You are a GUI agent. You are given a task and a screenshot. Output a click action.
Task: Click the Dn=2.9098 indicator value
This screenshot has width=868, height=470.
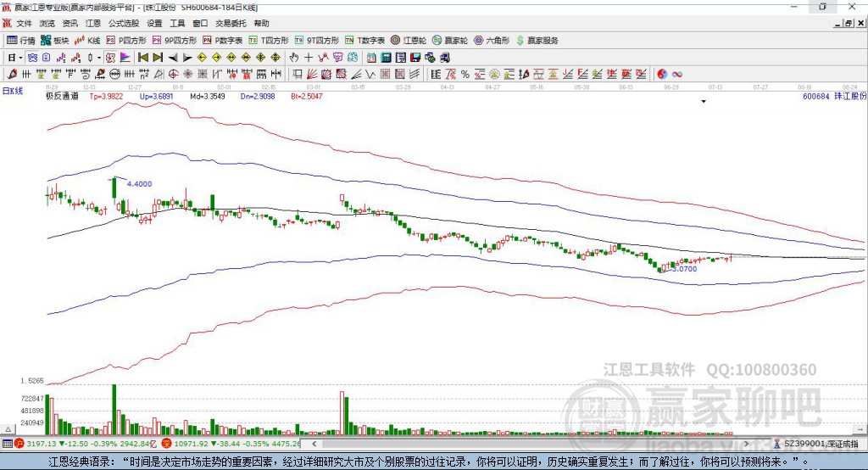tap(258, 96)
